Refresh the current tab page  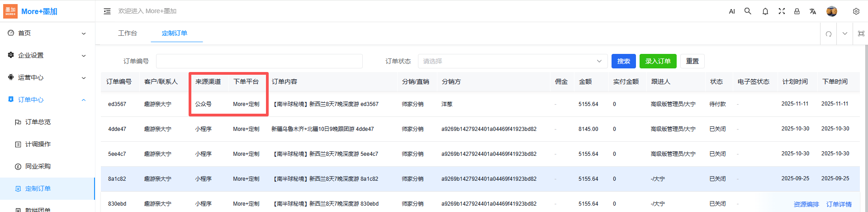pos(829,34)
